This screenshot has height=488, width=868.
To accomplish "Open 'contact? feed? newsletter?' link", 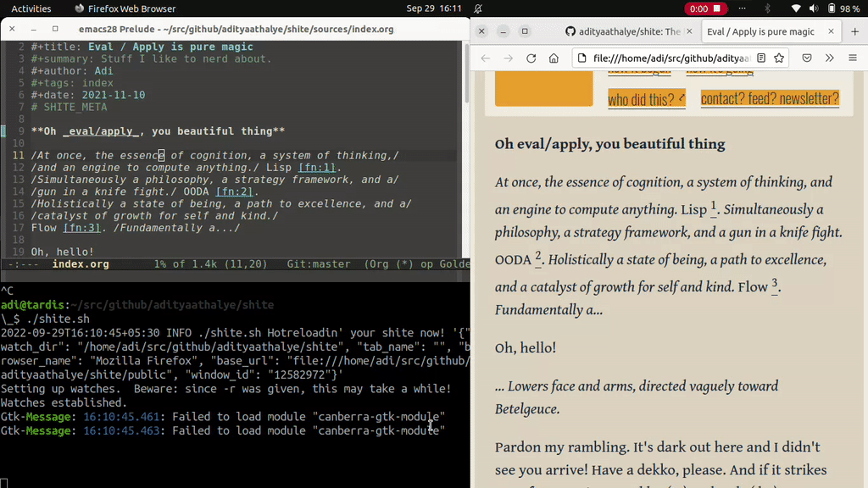I will [x=770, y=98].
